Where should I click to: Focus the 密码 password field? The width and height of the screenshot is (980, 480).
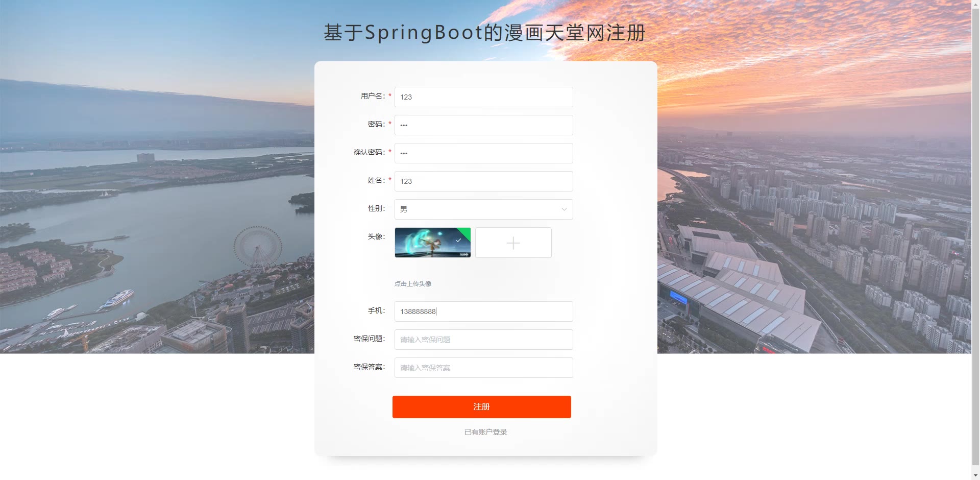click(x=483, y=125)
